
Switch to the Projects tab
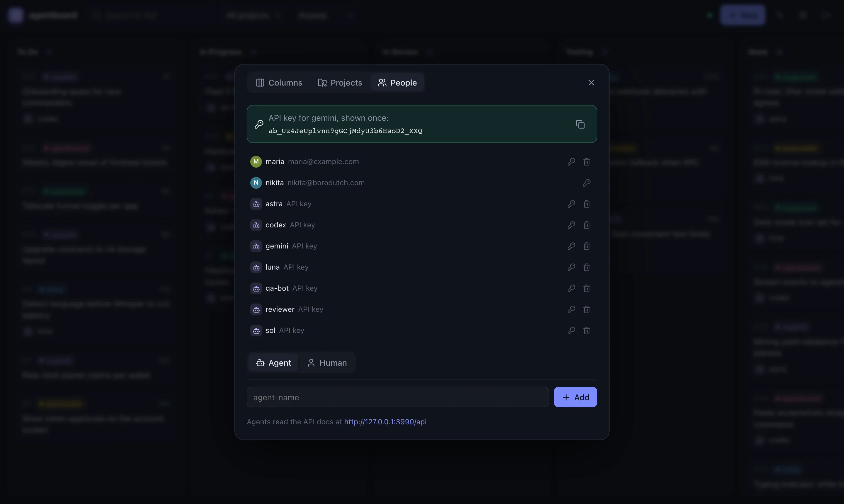point(340,83)
